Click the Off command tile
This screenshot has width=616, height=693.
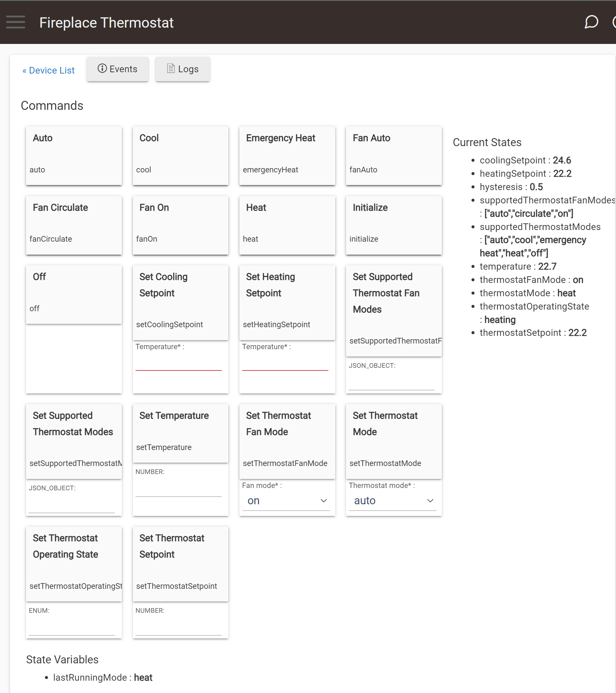[74, 295]
